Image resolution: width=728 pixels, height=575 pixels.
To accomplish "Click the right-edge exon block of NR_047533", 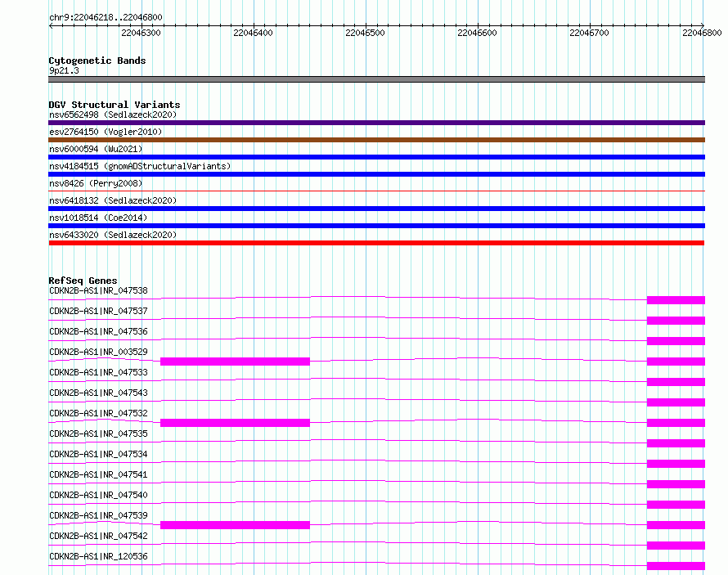I will [676, 382].
